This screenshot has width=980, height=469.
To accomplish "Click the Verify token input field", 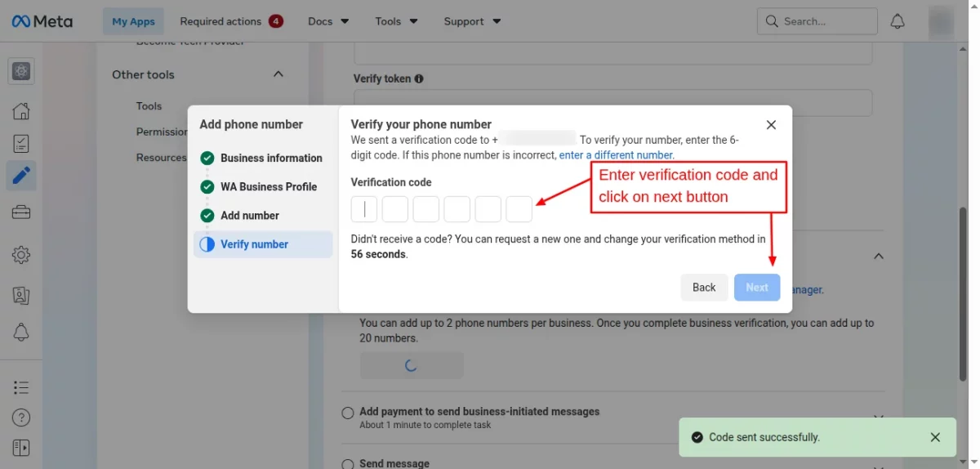I will pos(612,103).
